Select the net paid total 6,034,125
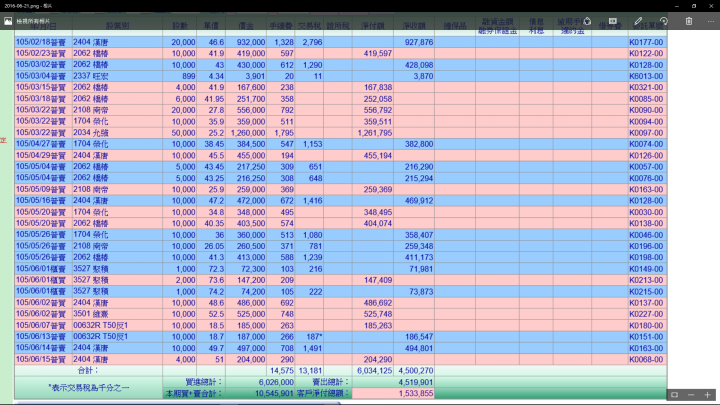The width and height of the screenshot is (720, 405). (x=375, y=371)
